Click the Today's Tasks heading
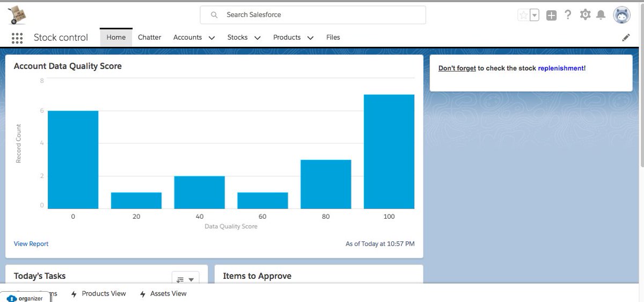Screen dimensions: 644x302 pyautogui.click(x=40, y=276)
